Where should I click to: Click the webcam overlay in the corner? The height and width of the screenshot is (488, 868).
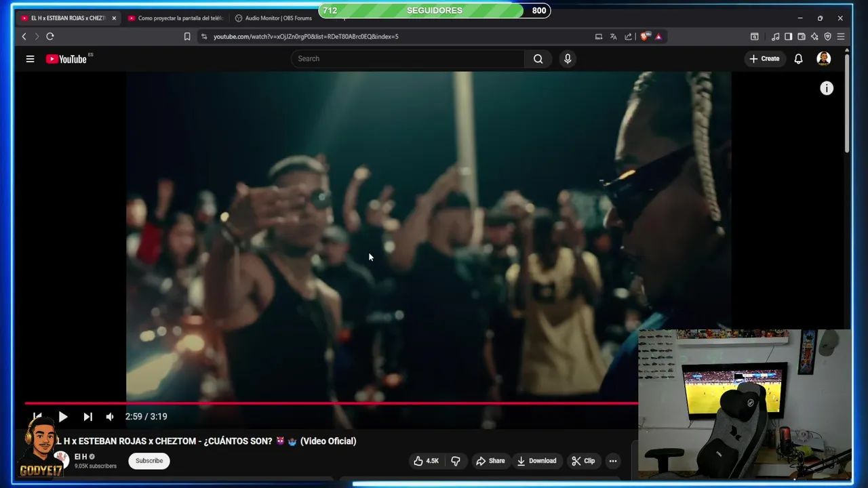(x=745, y=405)
